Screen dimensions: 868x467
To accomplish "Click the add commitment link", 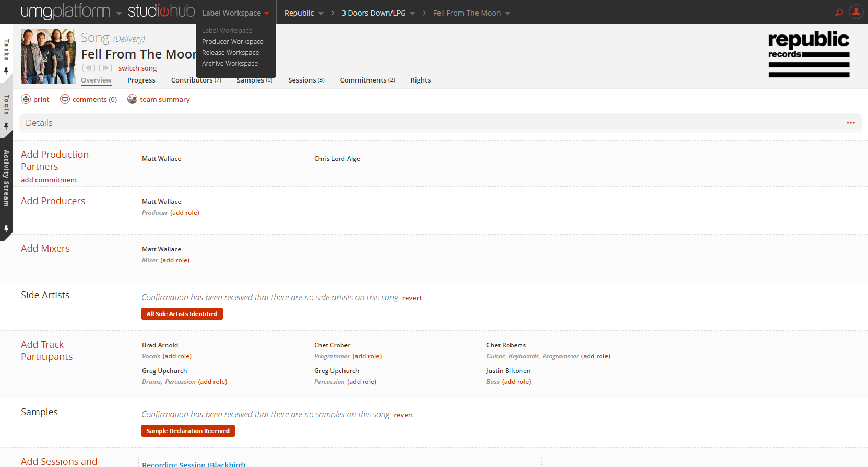I will pos(49,180).
